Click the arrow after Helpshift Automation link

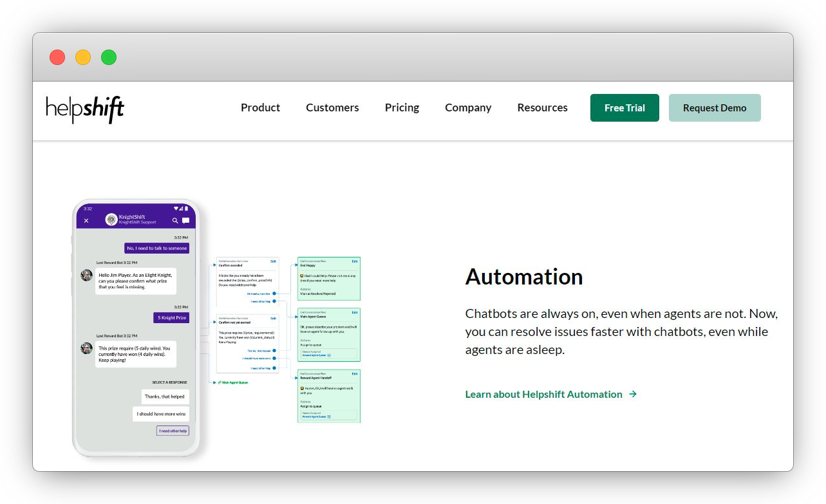click(633, 394)
